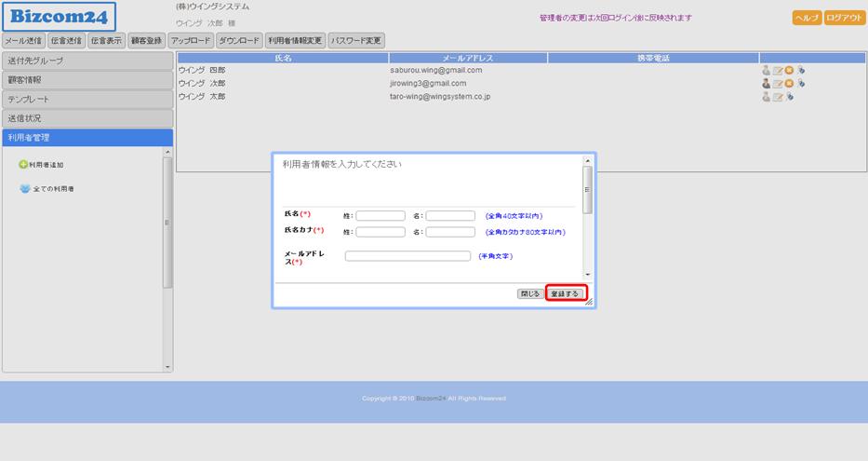The image size is (868, 461).
Task: Click the 全ての利用者 group icon
Action: click(24, 188)
